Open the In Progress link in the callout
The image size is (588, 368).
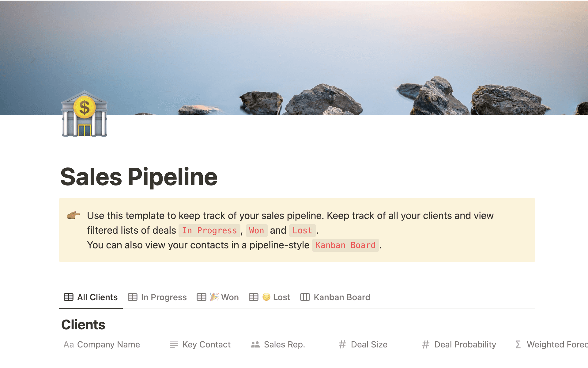209,230
